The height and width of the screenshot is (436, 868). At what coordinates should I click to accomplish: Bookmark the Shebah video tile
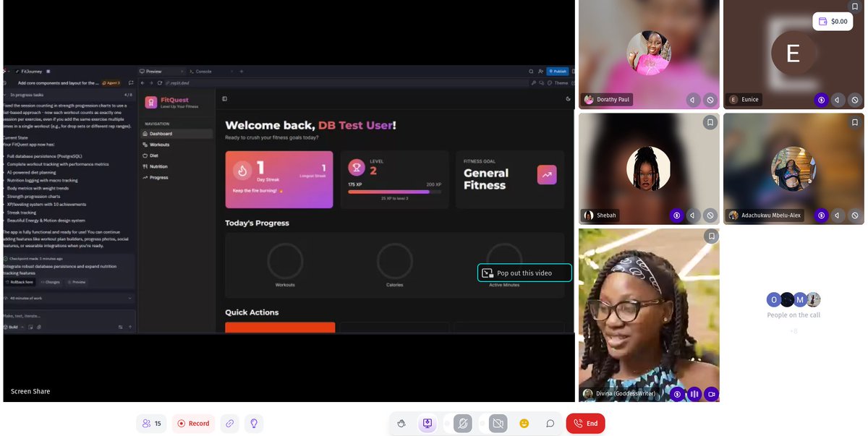[711, 123]
